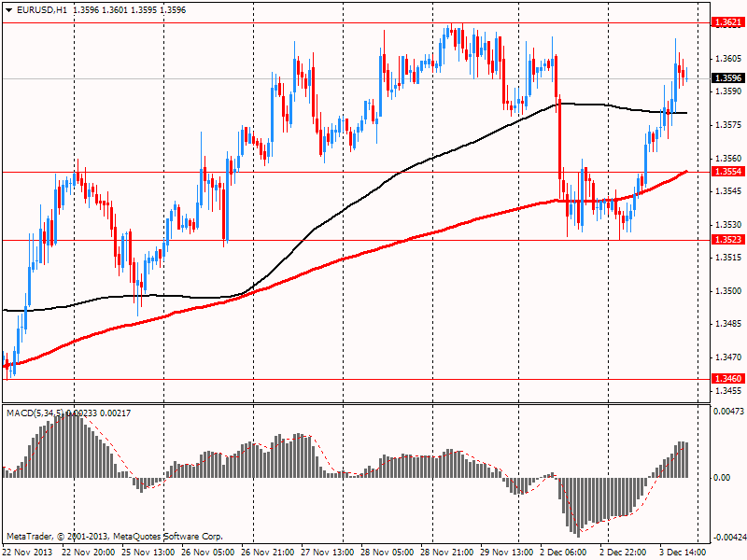Click the 3 Dec 14:00 time axis label
The image size is (747, 560).
tap(684, 552)
